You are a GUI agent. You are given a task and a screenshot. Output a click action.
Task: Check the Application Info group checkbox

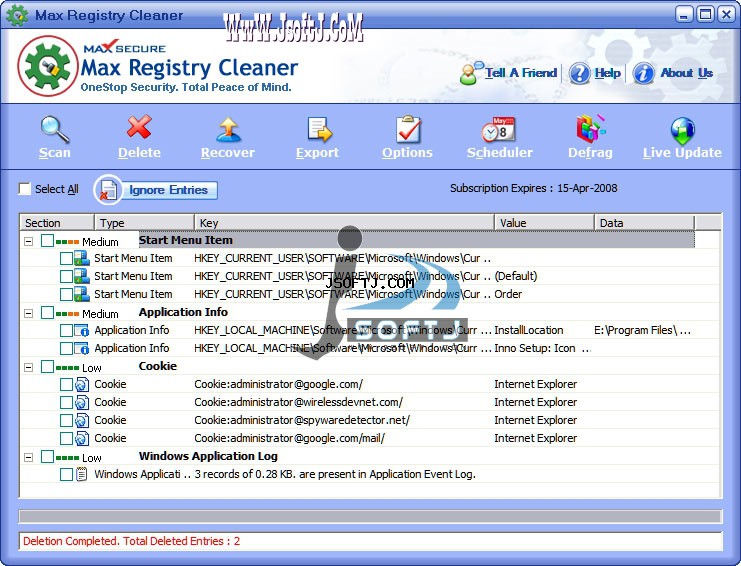(47, 313)
